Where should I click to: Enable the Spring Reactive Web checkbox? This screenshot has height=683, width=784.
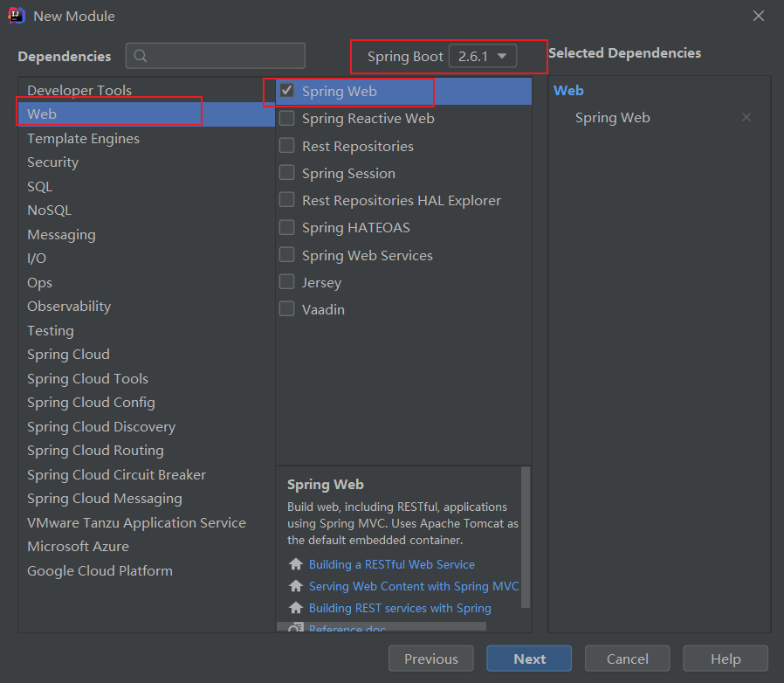point(286,118)
